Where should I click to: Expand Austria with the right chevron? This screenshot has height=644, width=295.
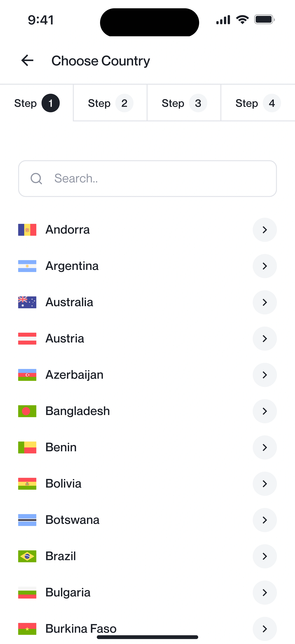[x=265, y=338]
